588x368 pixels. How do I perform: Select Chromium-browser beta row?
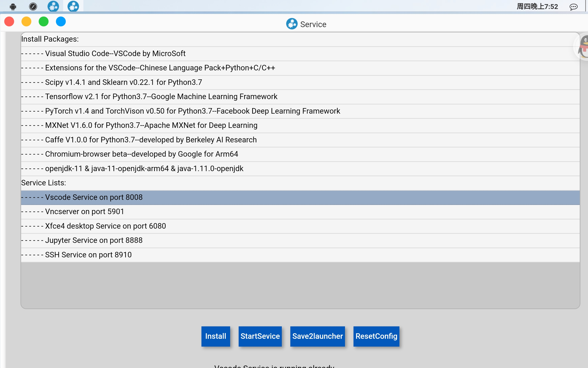[300, 154]
